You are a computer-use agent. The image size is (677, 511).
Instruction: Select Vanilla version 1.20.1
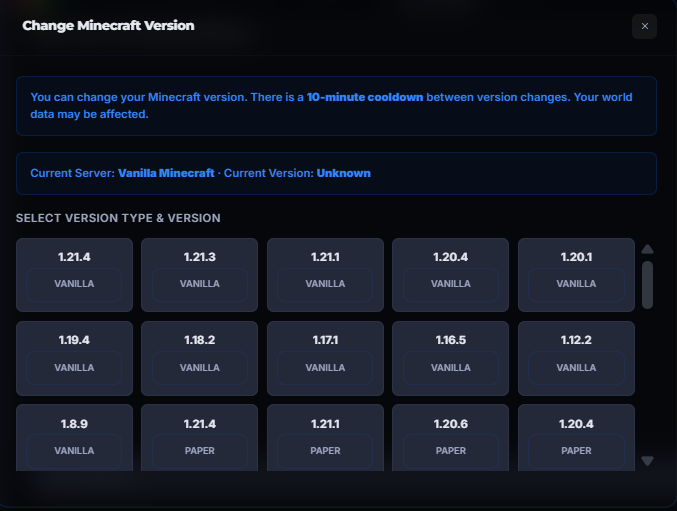tap(576, 274)
